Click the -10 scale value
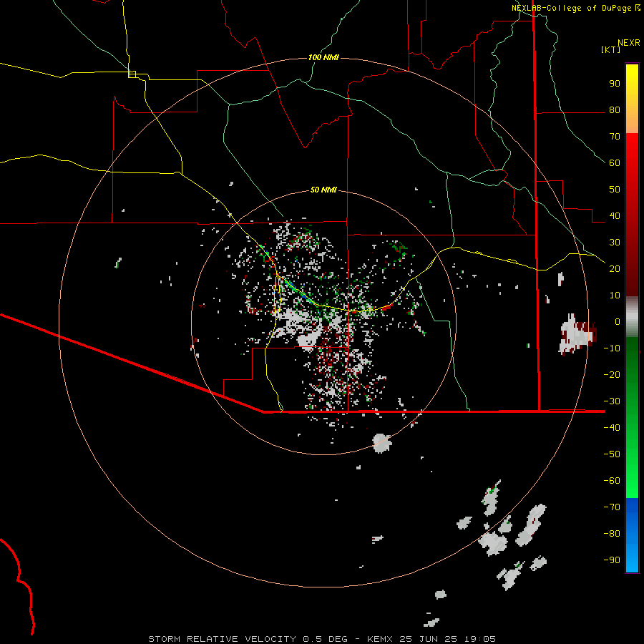 pyautogui.click(x=612, y=348)
